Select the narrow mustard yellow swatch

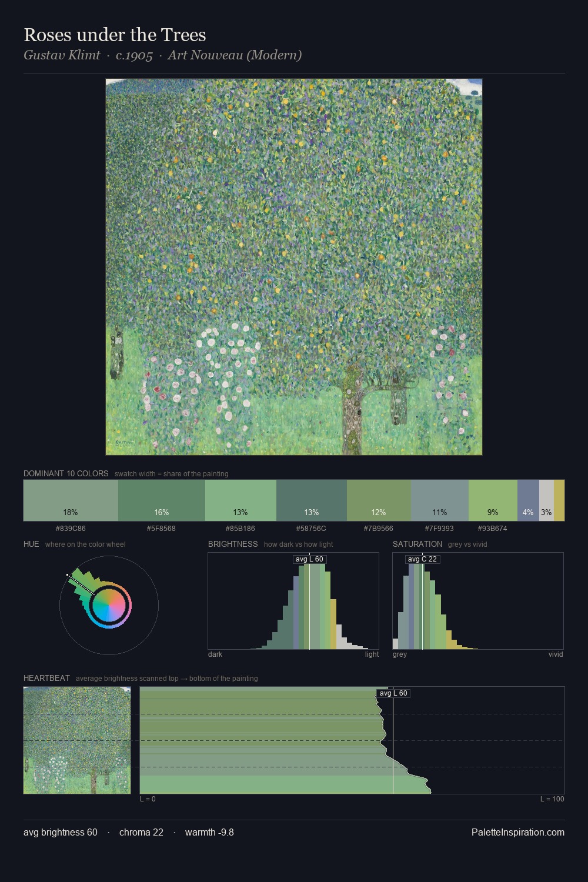[559, 500]
